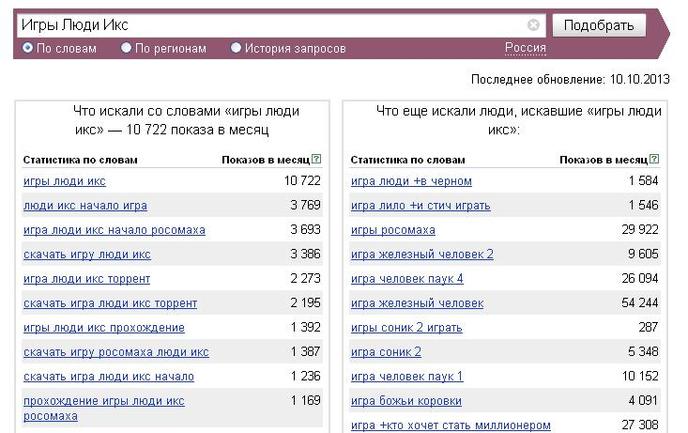Open the 'игра люди икс торрент' link
The image size is (688, 433).
(x=86, y=279)
